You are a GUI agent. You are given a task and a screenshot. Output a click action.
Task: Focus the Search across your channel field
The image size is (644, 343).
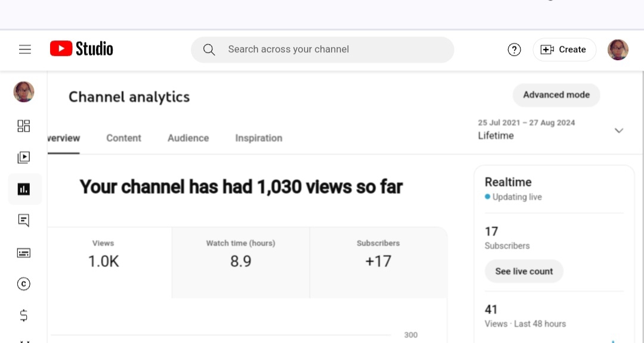coord(322,49)
